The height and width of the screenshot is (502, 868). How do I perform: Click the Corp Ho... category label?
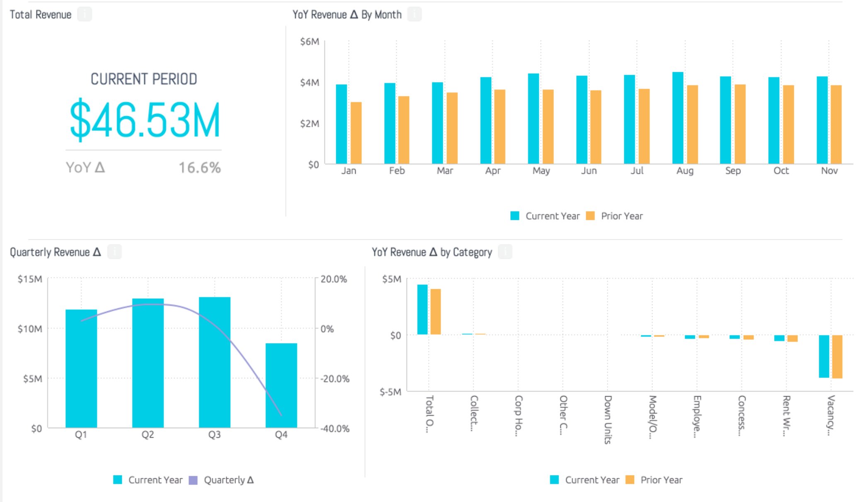(518, 415)
